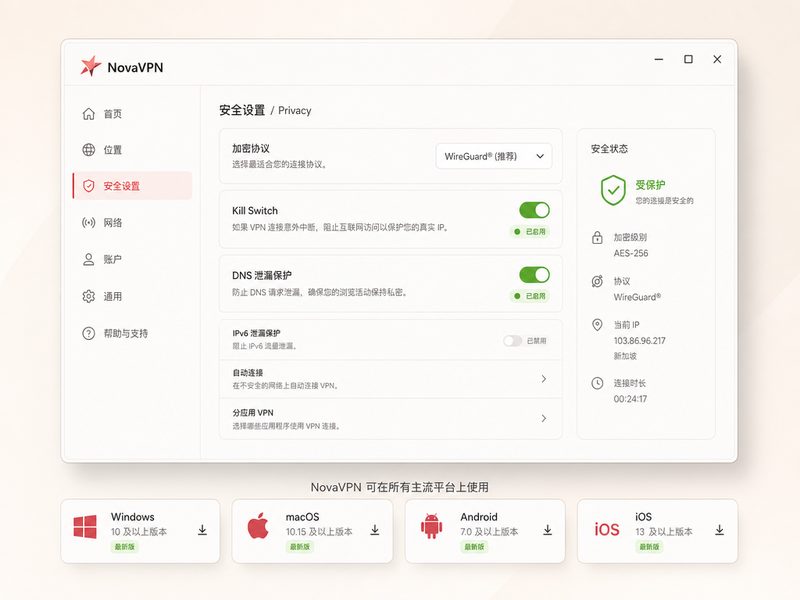
Task: Click the Privacy breadcrumb text
Action: (294, 111)
